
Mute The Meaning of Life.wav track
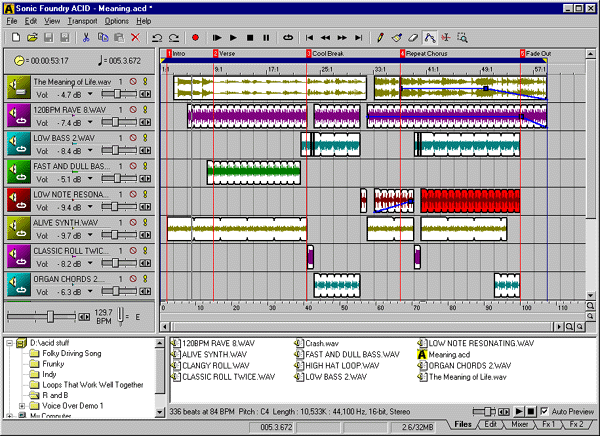pyautogui.click(x=133, y=82)
